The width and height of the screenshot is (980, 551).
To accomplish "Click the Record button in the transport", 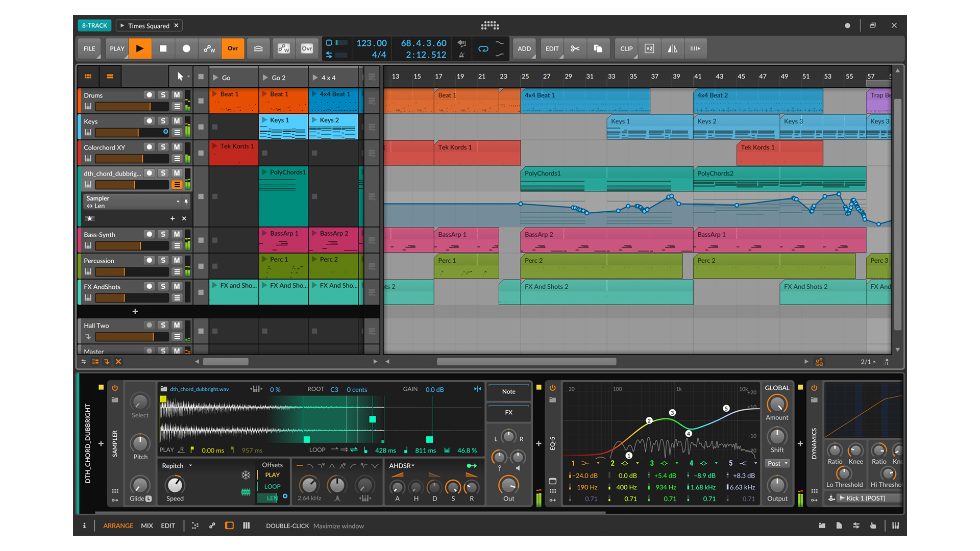I will point(186,48).
